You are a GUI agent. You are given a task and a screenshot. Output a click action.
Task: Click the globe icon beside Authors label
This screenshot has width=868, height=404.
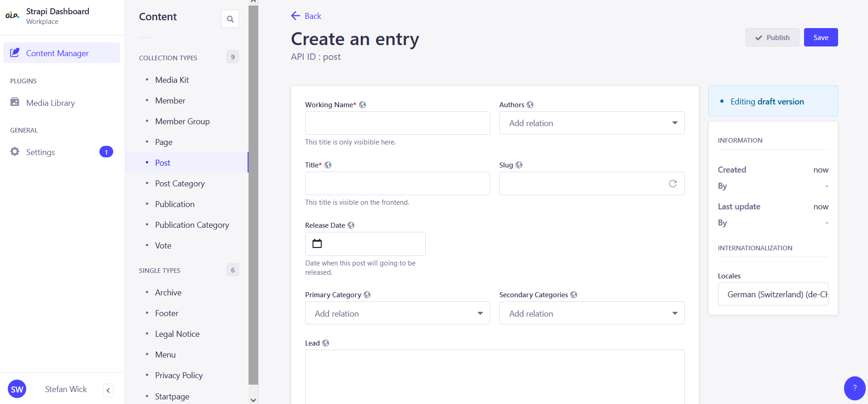tap(530, 105)
